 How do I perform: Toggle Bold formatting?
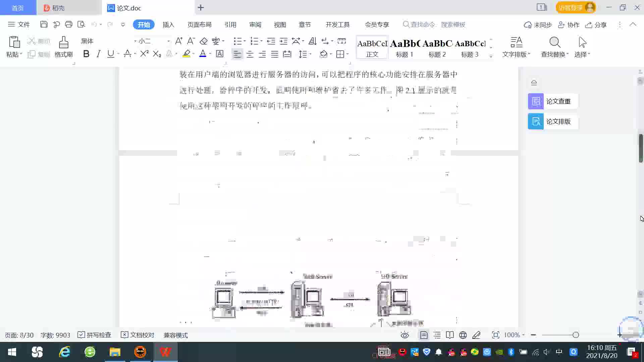click(86, 54)
